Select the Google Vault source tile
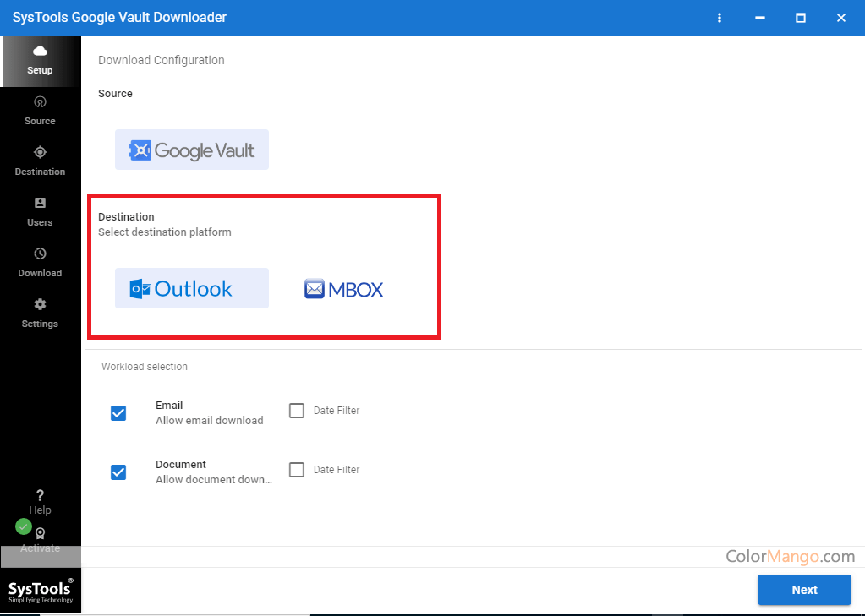Viewport: 865px width, 616px height. (x=192, y=150)
